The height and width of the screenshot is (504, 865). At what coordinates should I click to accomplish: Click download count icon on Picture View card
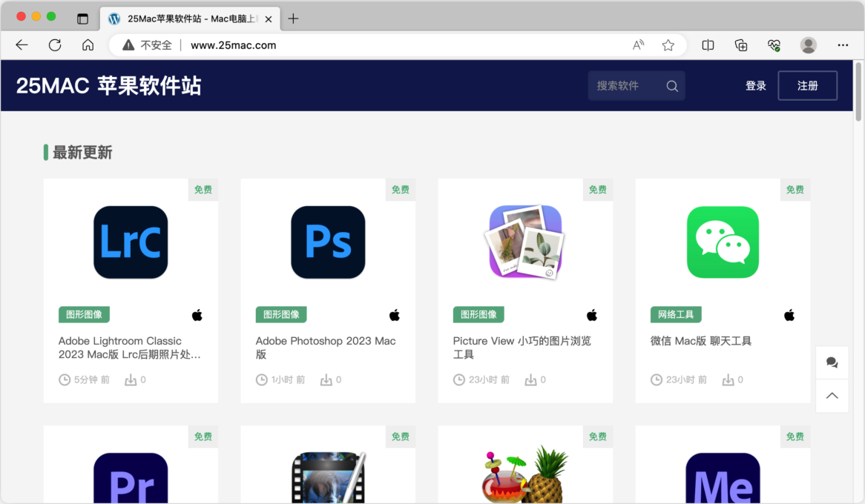click(x=530, y=379)
